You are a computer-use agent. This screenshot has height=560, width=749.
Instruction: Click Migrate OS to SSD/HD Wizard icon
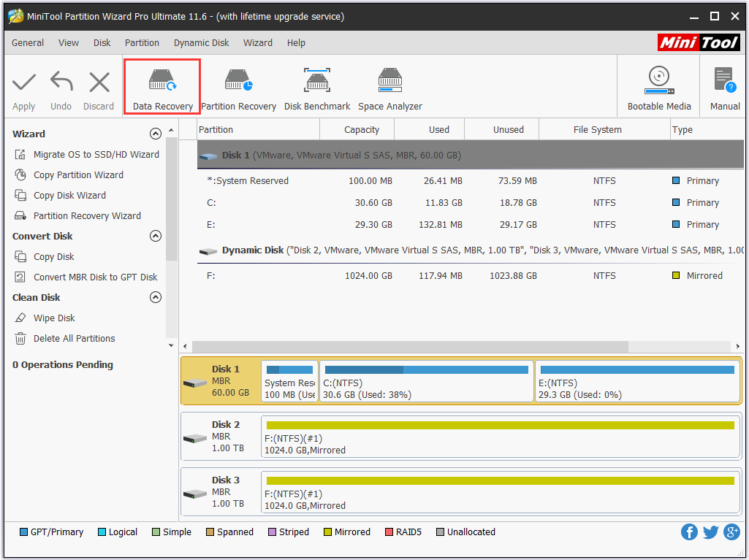pos(20,155)
